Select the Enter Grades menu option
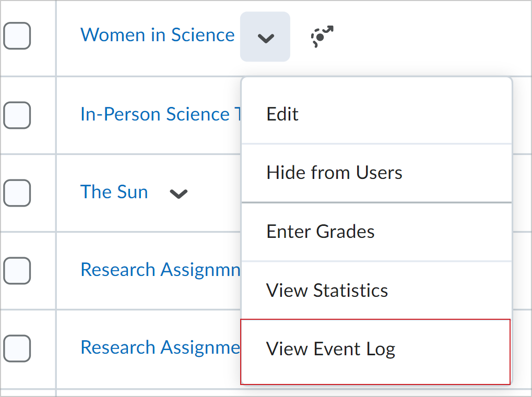532x397 pixels. click(320, 232)
